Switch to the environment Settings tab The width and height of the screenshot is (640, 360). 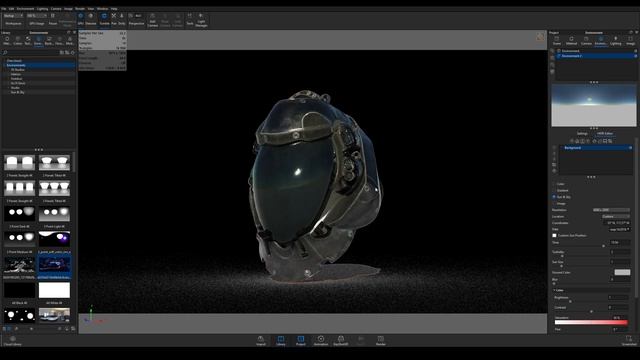click(x=582, y=133)
